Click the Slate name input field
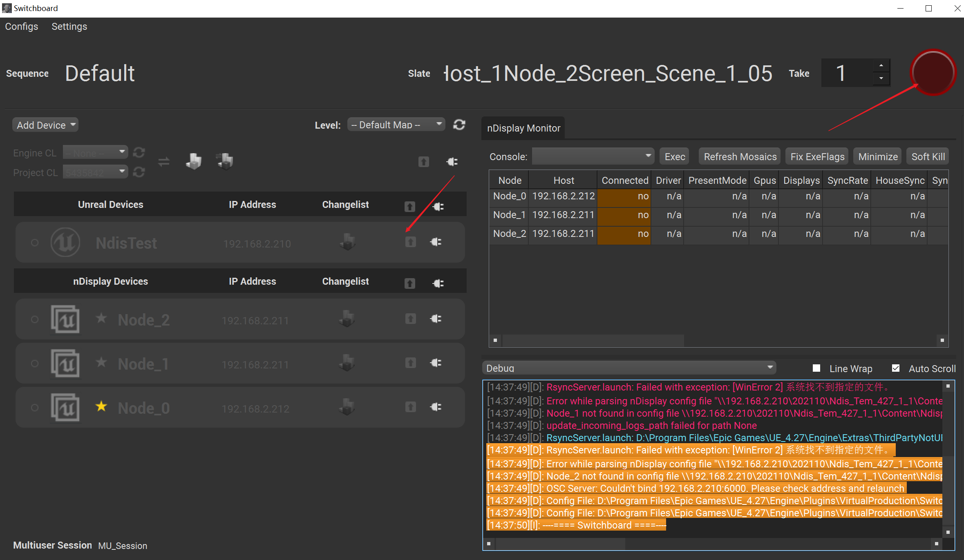Viewport: 964px width, 560px height. point(608,74)
